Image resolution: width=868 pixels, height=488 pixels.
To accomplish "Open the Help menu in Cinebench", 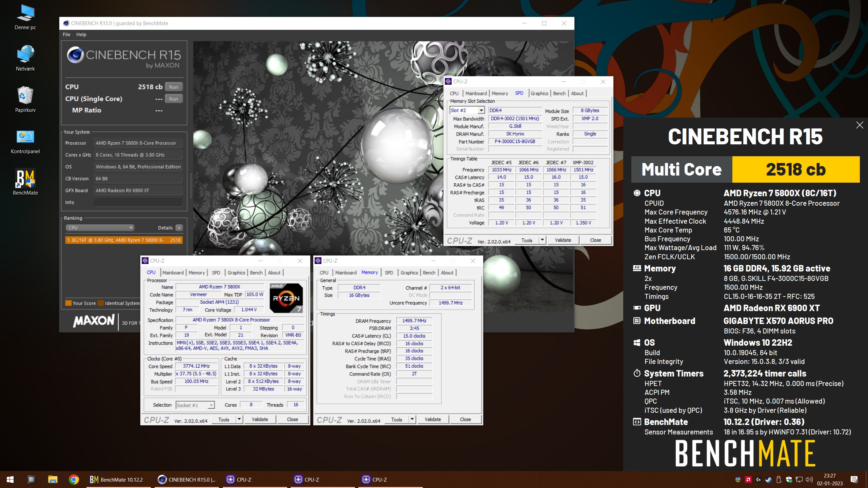I will pyautogui.click(x=81, y=35).
